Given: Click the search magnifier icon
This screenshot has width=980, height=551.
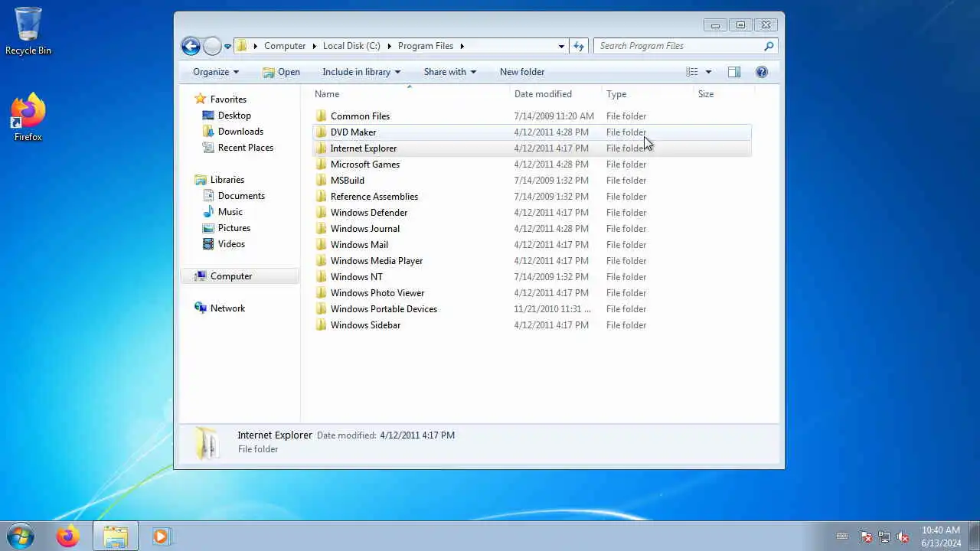Looking at the screenshot, I should click(x=769, y=46).
